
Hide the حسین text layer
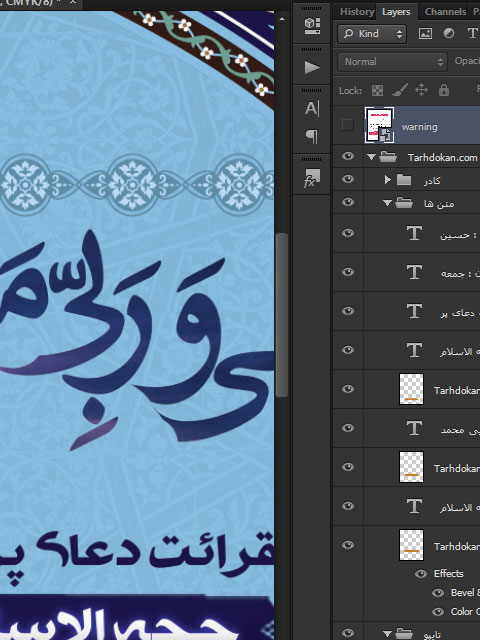tap(348, 233)
